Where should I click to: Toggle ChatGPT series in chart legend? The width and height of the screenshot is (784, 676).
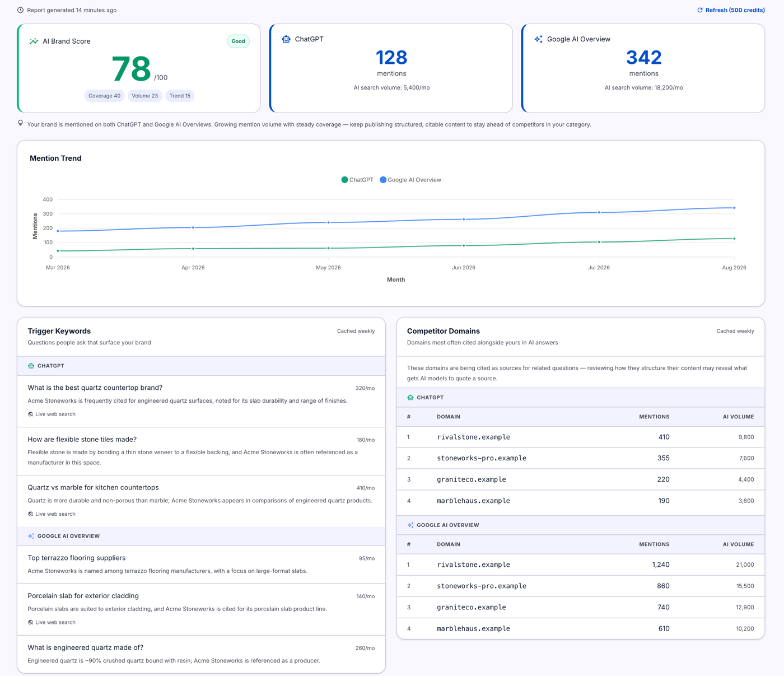pyautogui.click(x=357, y=180)
